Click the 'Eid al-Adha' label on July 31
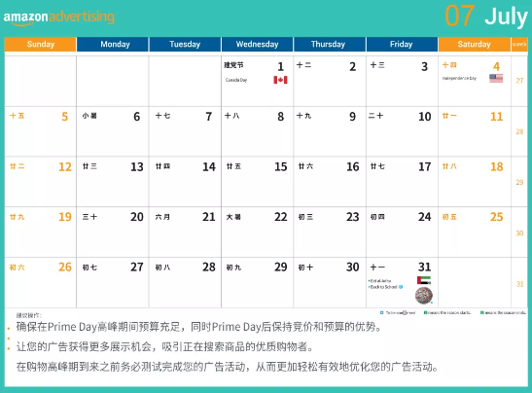Viewport: 532px width, 393px height. tap(380, 281)
